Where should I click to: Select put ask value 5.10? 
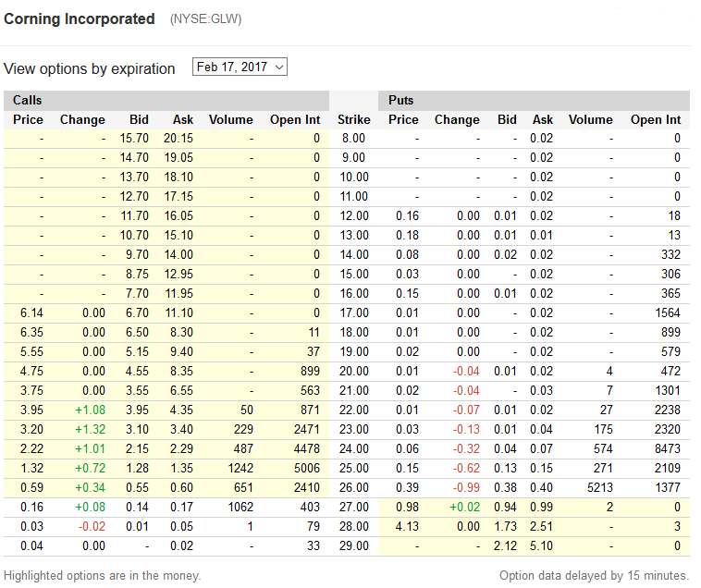point(541,546)
